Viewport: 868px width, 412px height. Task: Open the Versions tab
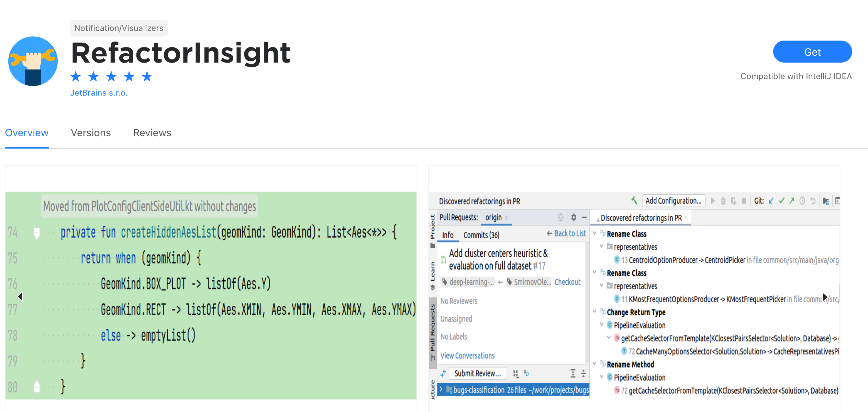pos(90,133)
